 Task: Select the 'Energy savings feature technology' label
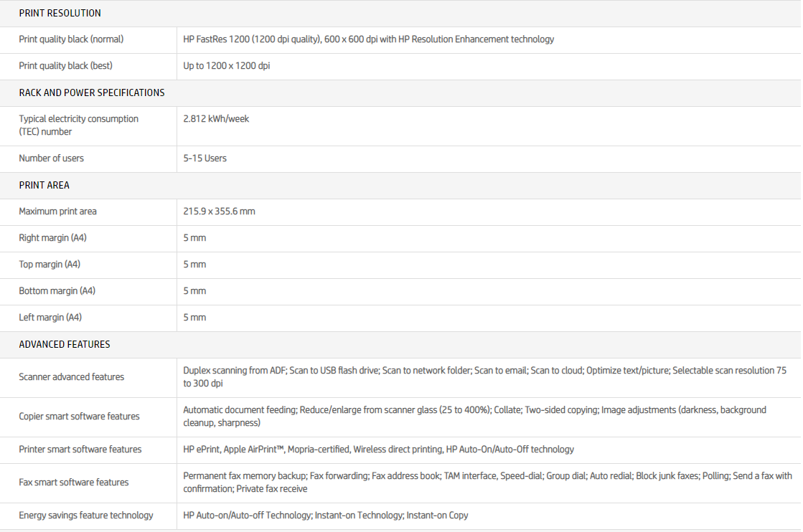point(85,516)
